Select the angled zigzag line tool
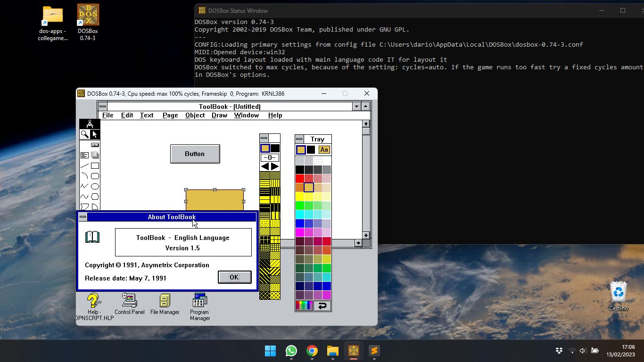The image size is (644, 362). click(84, 186)
